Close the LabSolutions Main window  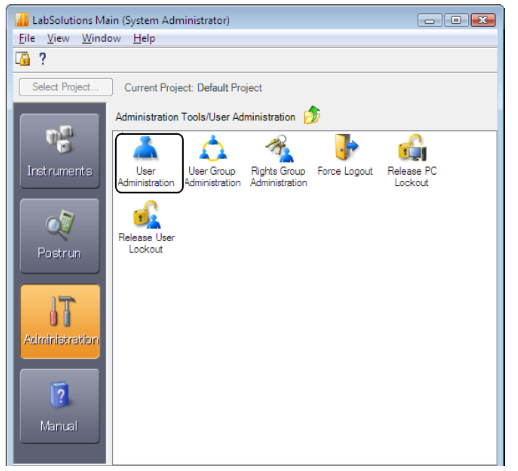[x=483, y=20]
